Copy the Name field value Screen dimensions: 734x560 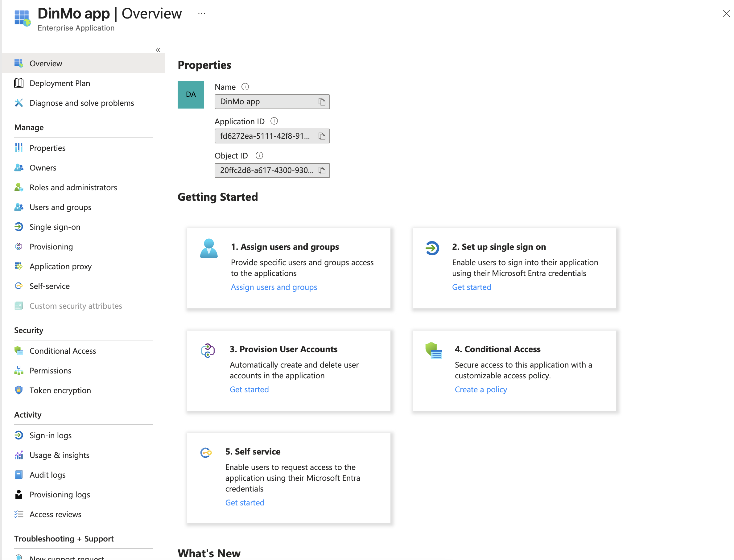click(321, 102)
